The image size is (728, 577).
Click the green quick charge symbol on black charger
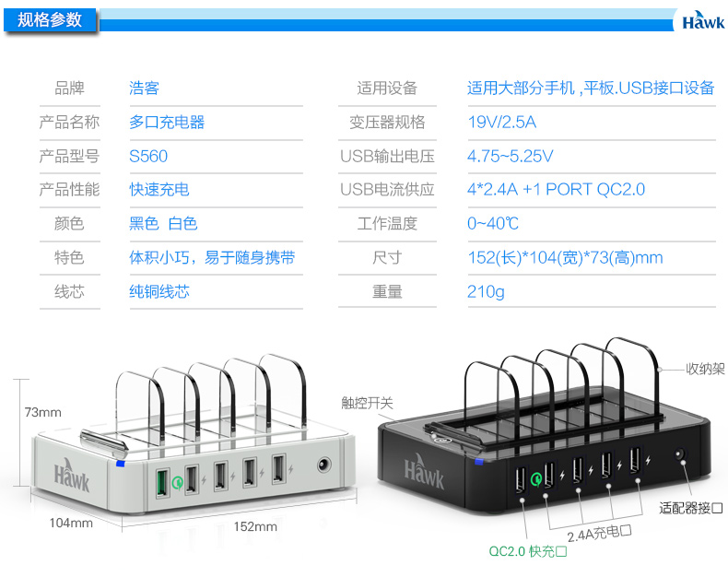[535, 478]
